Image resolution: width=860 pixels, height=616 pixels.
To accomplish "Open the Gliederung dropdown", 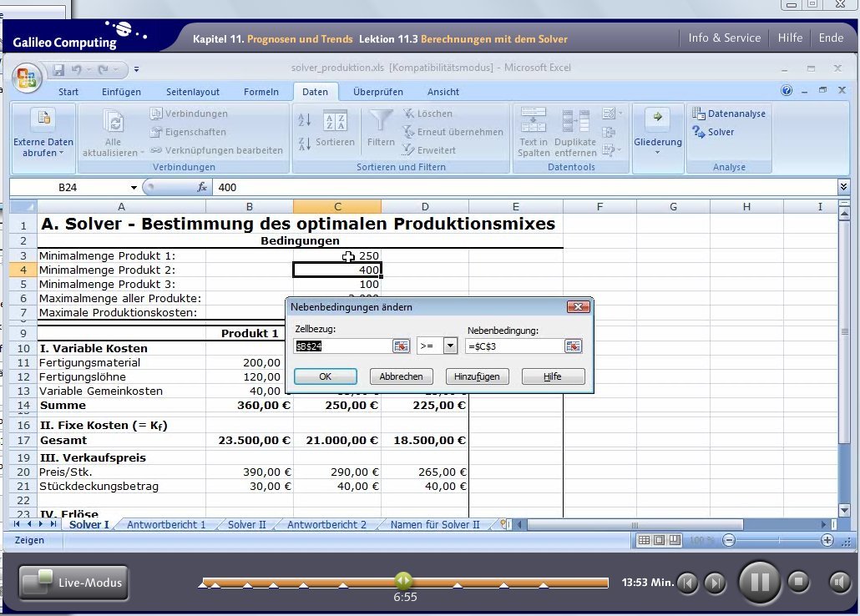I will (658, 132).
